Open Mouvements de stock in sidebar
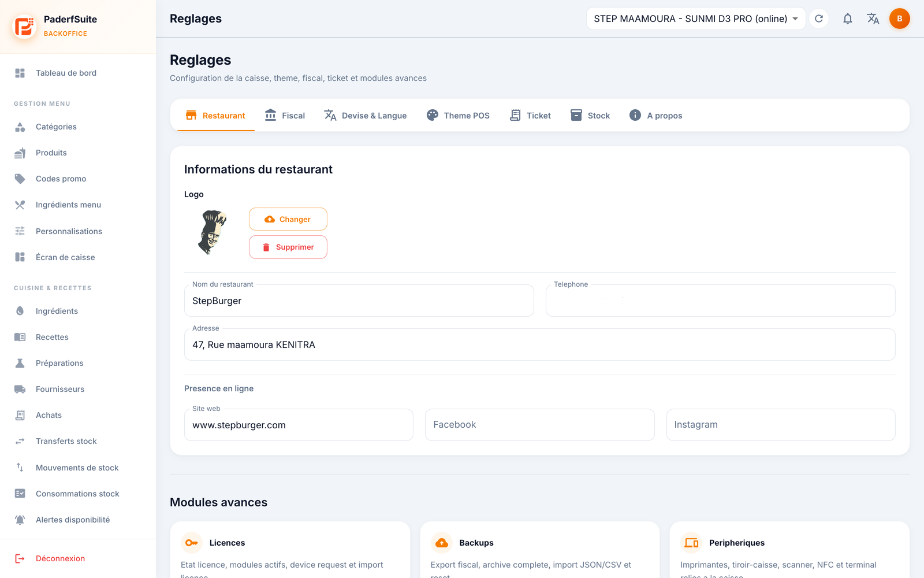The width and height of the screenshot is (924, 578). (x=78, y=468)
